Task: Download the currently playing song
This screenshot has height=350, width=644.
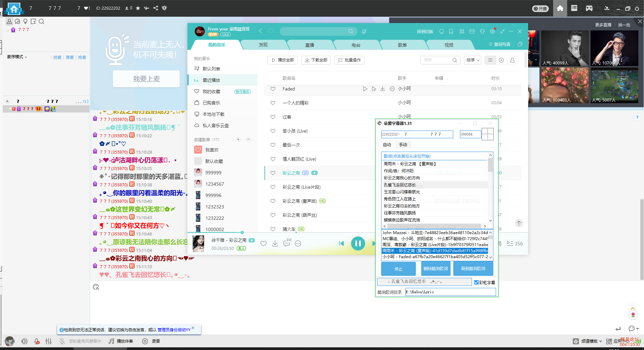Action: pos(275,243)
